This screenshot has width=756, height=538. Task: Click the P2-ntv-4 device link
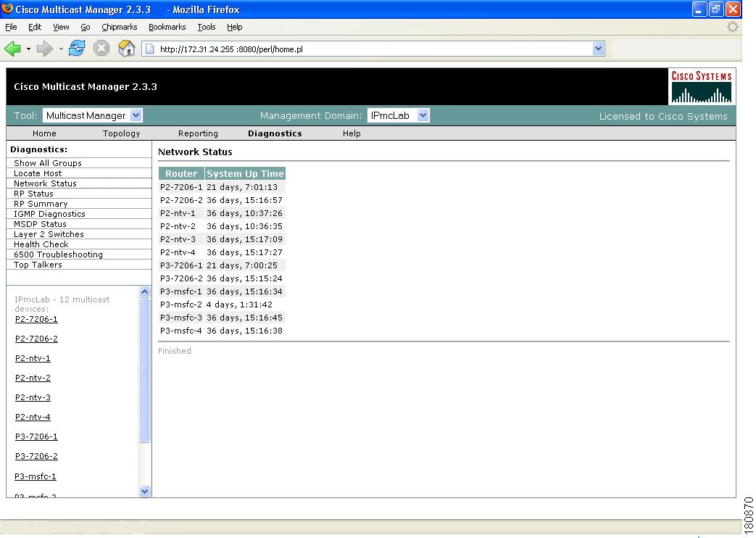tap(33, 417)
